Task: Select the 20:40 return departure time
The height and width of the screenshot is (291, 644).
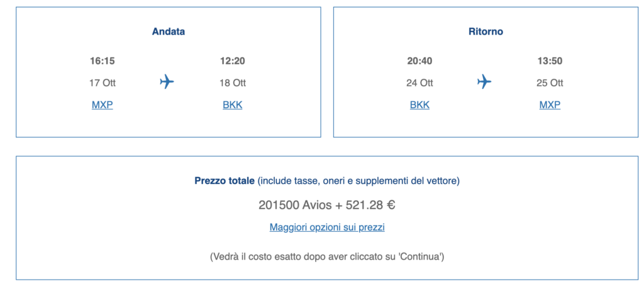Action: pyautogui.click(x=419, y=61)
